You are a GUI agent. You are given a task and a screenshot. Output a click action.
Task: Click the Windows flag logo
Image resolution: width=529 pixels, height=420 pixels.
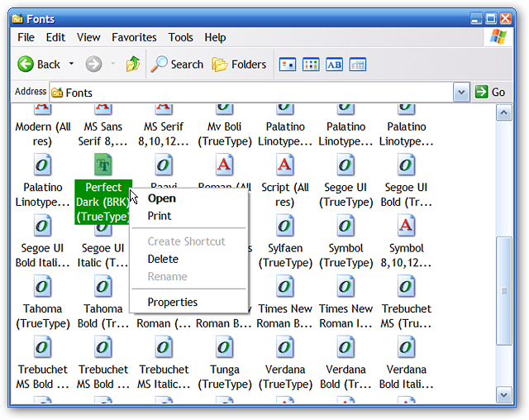point(498,36)
